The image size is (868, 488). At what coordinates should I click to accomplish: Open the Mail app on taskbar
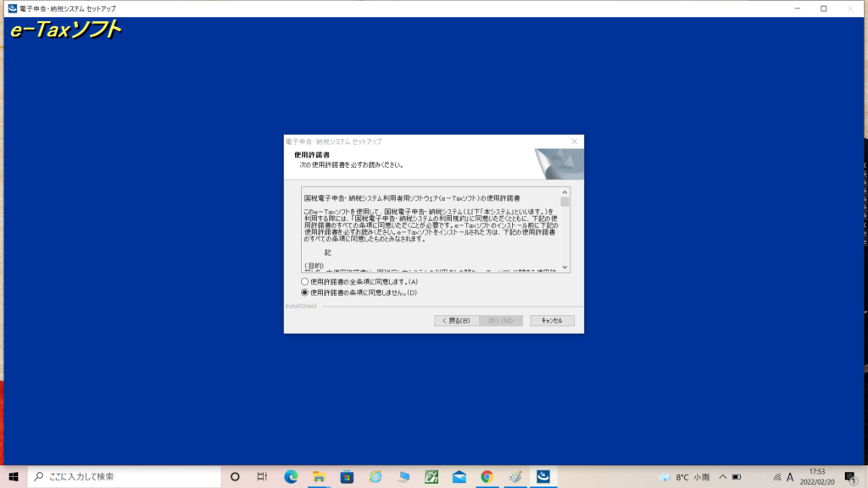coord(459,477)
